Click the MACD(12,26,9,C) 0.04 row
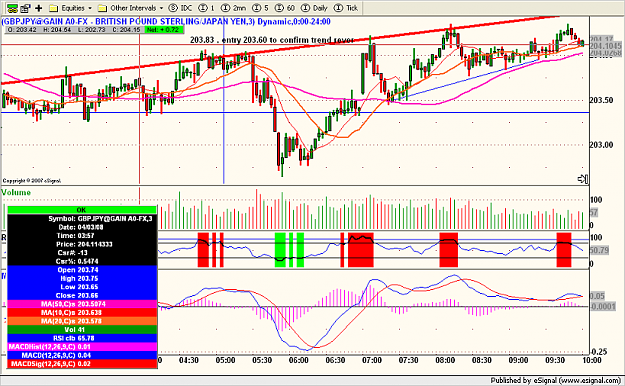625x386 pixels. click(82, 356)
